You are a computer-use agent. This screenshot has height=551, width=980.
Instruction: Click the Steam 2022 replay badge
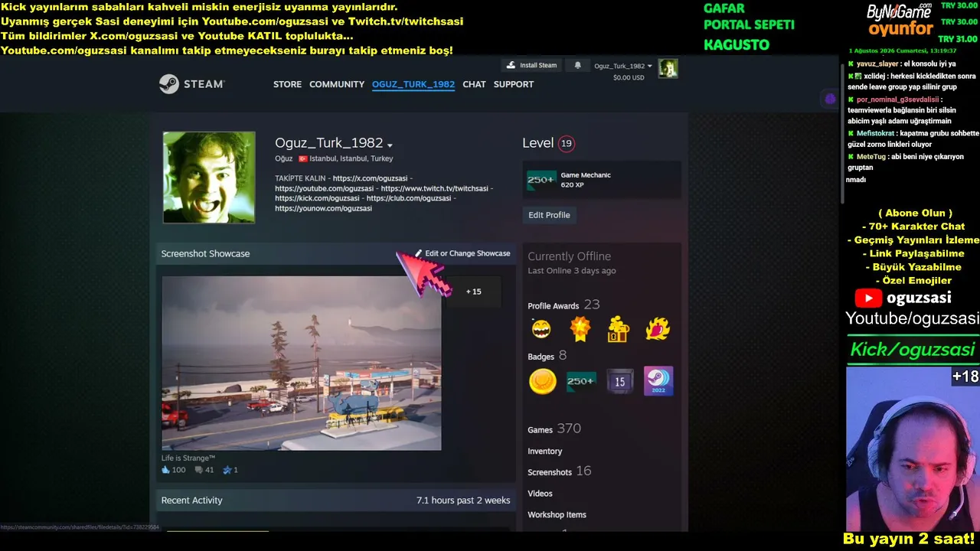(658, 381)
